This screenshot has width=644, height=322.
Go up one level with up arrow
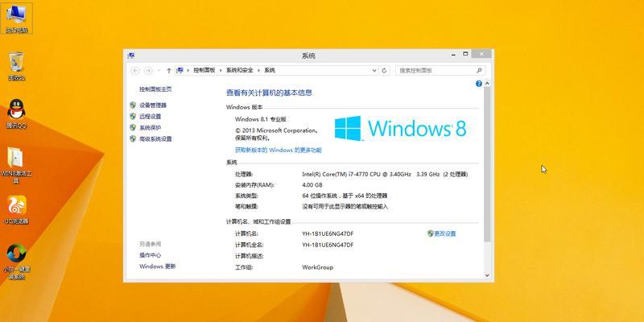coord(169,71)
